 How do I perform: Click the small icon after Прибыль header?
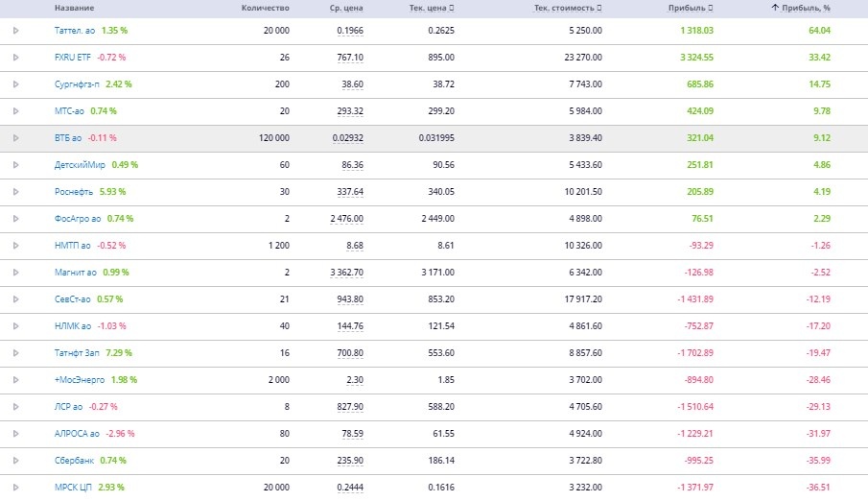(714, 8)
